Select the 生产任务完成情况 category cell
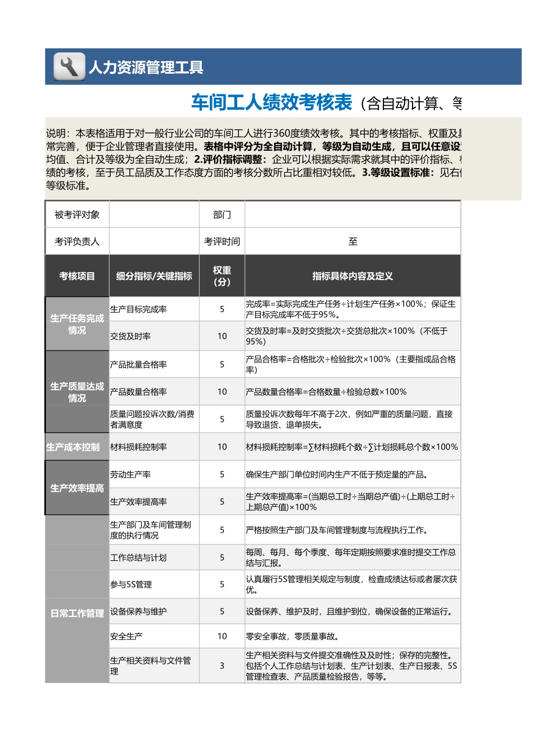This screenshot has width=534, height=756. (x=77, y=324)
